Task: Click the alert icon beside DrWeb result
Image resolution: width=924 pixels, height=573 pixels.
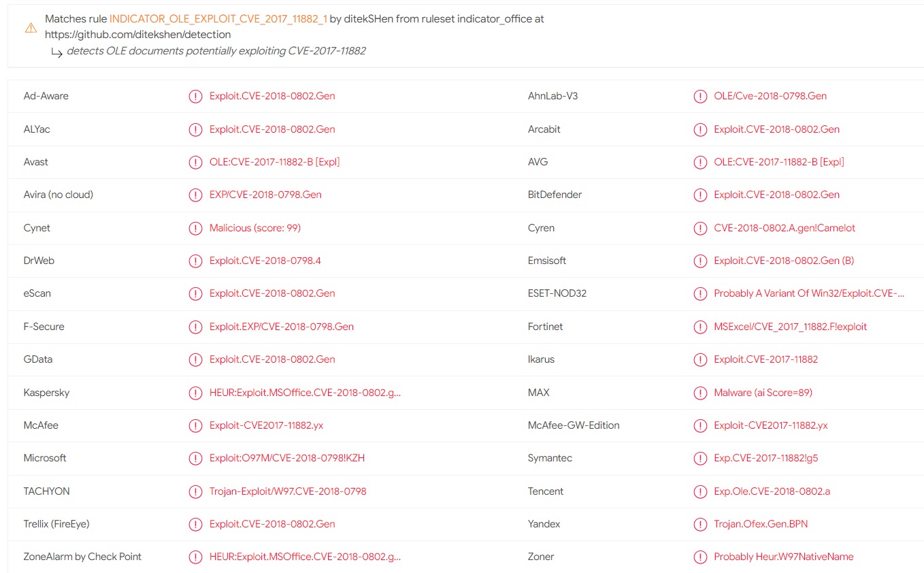Action: (x=195, y=261)
